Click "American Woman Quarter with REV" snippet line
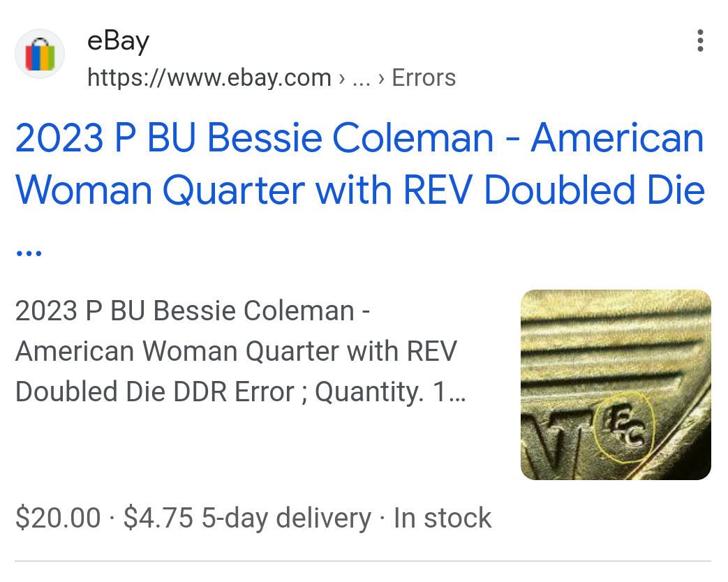 [x=236, y=352]
